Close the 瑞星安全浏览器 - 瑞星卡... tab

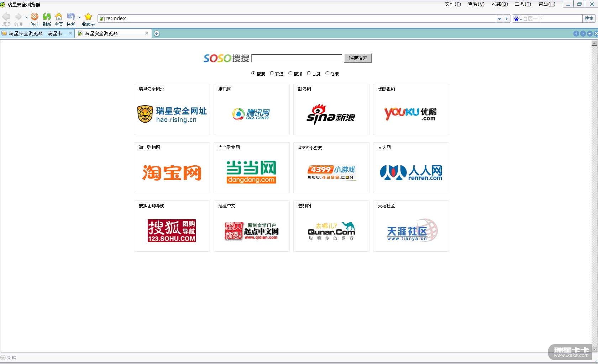tap(70, 33)
